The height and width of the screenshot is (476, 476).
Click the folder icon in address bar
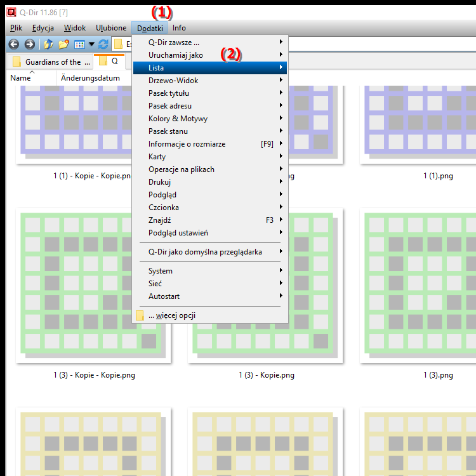click(118, 44)
